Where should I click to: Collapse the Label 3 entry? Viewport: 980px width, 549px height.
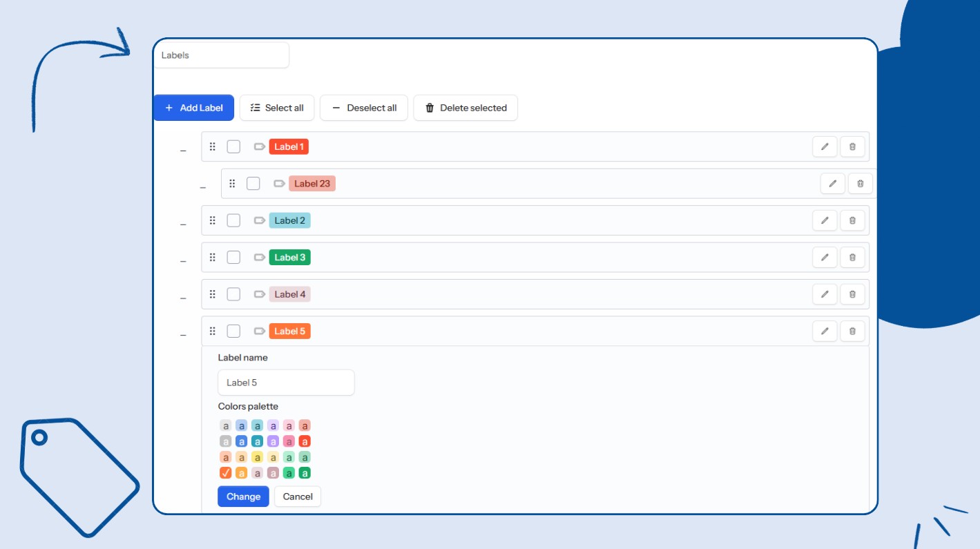(x=183, y=260)
